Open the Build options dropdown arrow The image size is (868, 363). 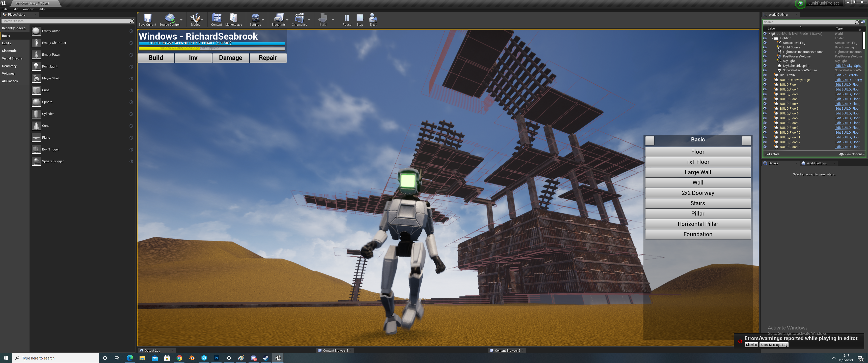click(333, 19)
